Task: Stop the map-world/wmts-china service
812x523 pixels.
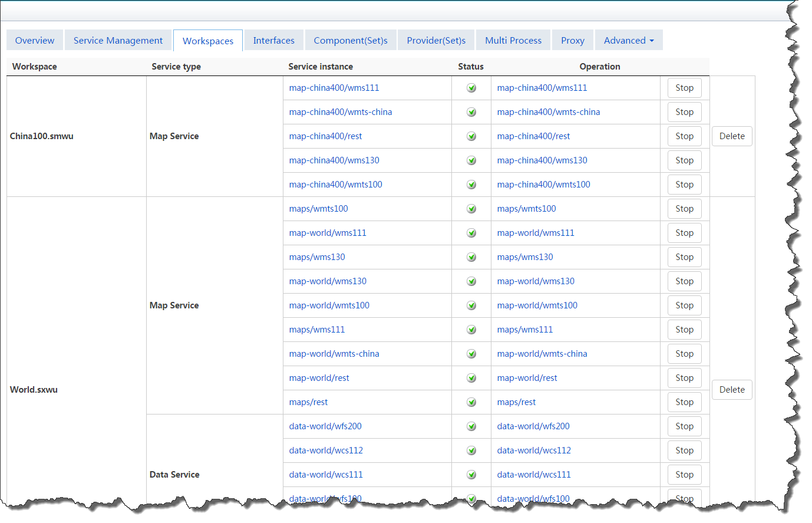Action: tap(684, 354)
